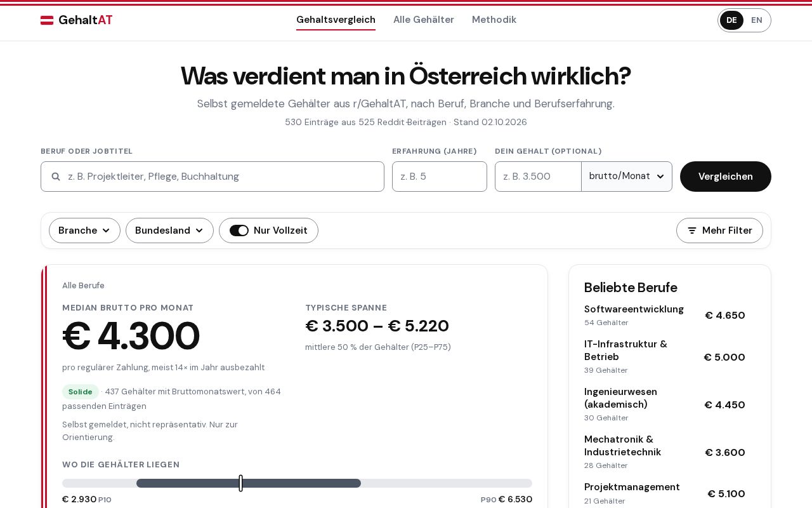Image resolution: width=812 pixels, height=508 pixels.
Task: Open the Gehaltsvergleich tab
Action: [x=336, y=20]
